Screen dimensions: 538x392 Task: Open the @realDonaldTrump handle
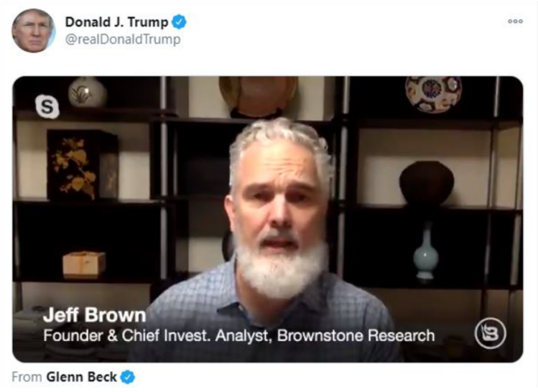(x=123, y=39)
